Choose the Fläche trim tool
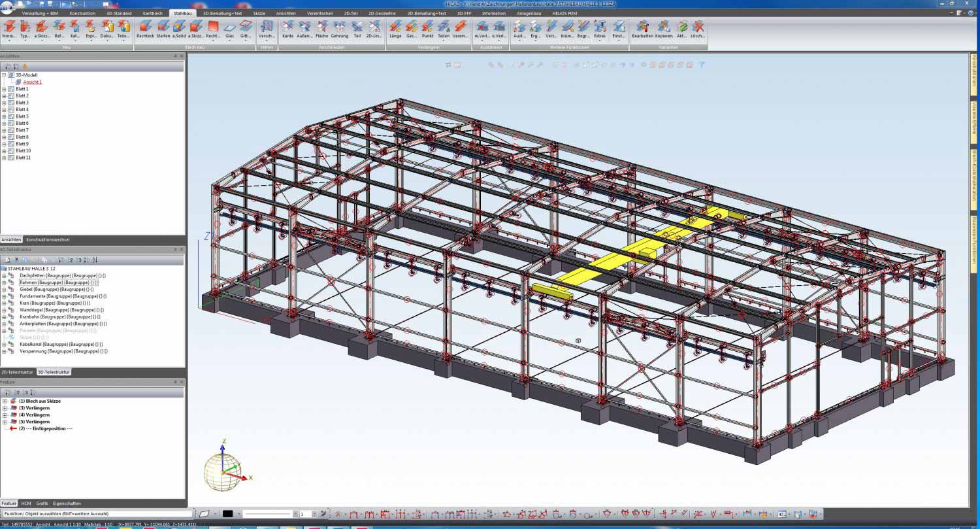The image size is (980, 529). 322,29
